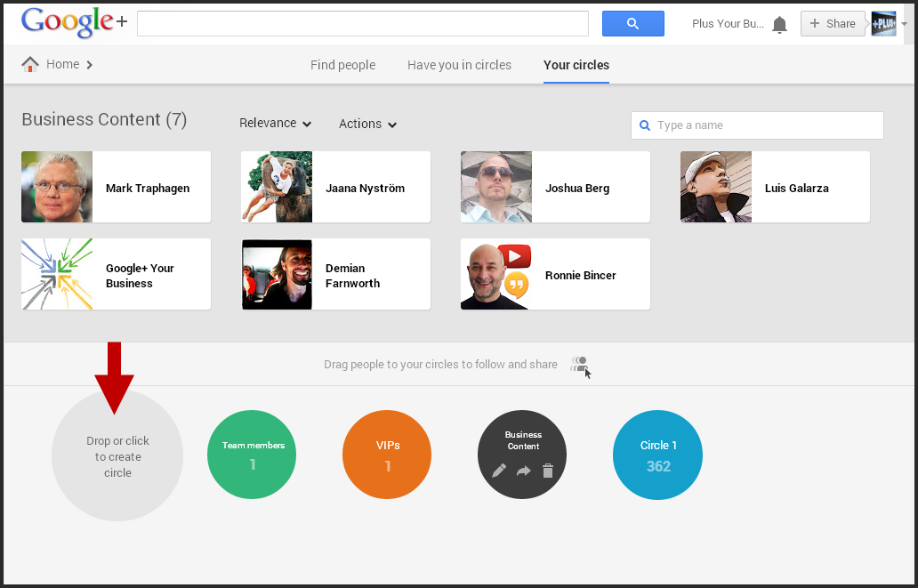Click the Home house icon

point(31,64)
